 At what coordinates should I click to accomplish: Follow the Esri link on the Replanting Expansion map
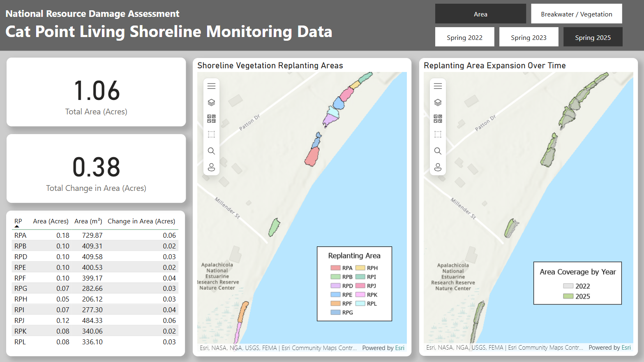626,348
